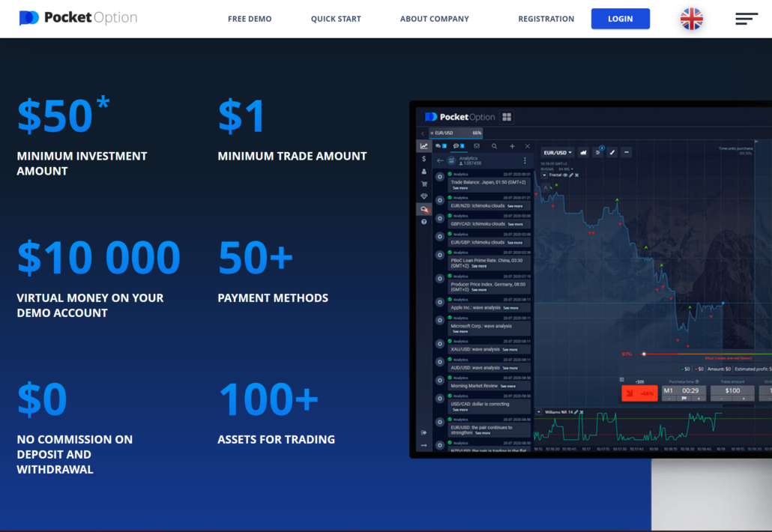Screen dimensions: 772x532
Task: Click the left chevron beside asset tabs
Action: coord(423,133)
